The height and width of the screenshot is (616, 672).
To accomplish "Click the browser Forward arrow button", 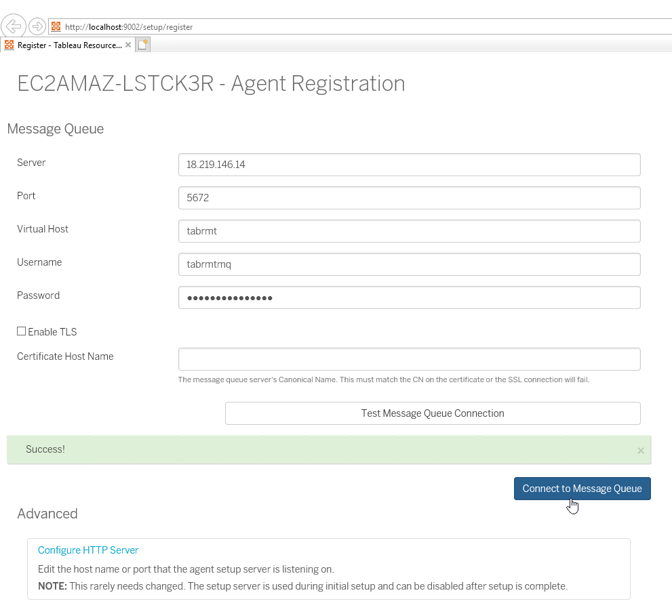I will point(37,26).
